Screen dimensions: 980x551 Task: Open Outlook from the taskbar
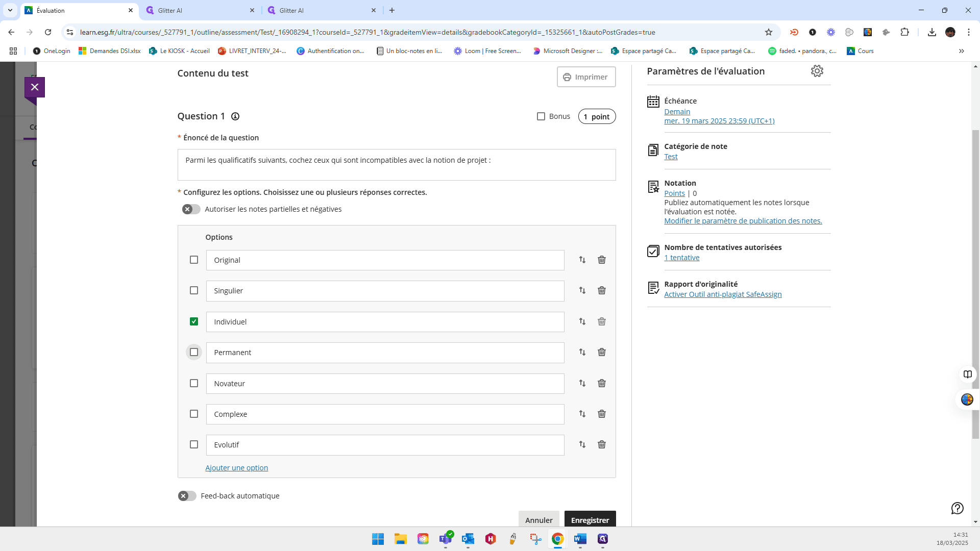pyautogui.click(x=468, y=539)
